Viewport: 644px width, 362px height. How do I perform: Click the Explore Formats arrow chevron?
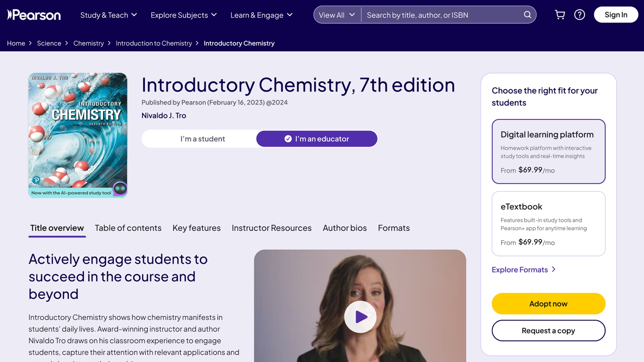pos(553,269)
